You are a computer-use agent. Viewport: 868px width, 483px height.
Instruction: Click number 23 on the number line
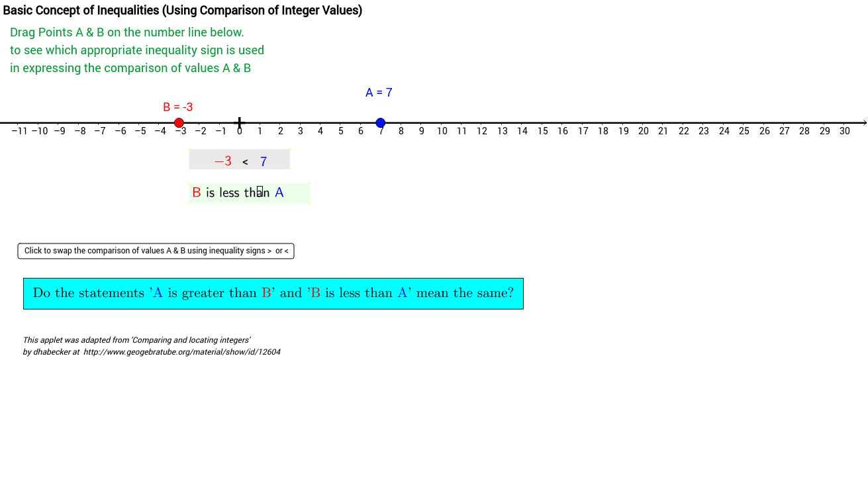704,131
